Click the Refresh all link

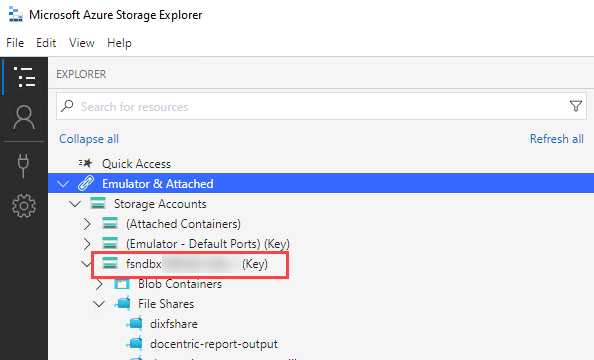pos(556,139)
